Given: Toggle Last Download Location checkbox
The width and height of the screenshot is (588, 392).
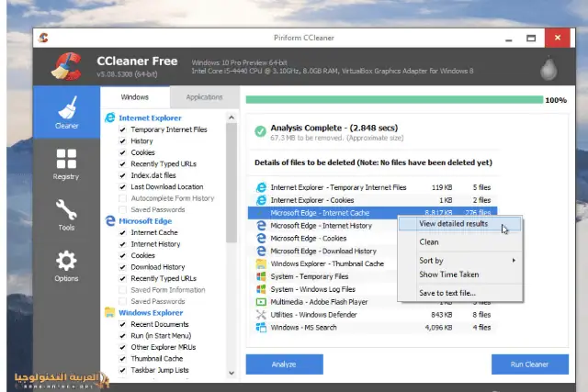Looking at the screenshot, I should [122, 186].
